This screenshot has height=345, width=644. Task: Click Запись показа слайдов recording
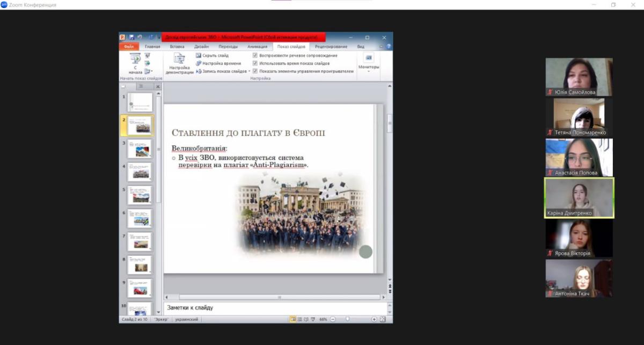[x=221, y=71]
